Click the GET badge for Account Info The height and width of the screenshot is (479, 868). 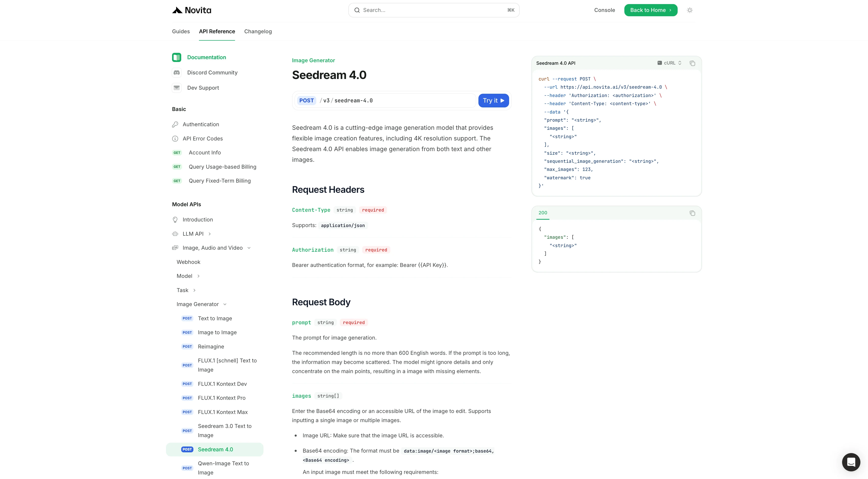click(x=177, y=153)
